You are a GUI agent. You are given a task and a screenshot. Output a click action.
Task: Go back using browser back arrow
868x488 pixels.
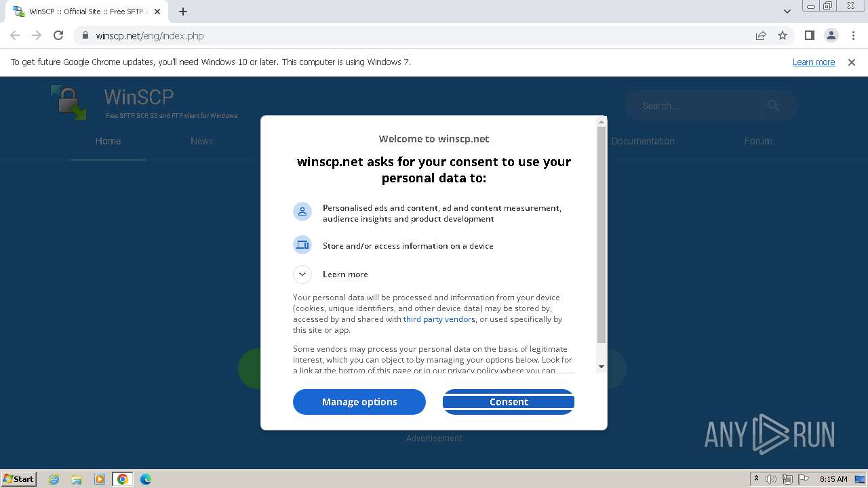(15, 35)
